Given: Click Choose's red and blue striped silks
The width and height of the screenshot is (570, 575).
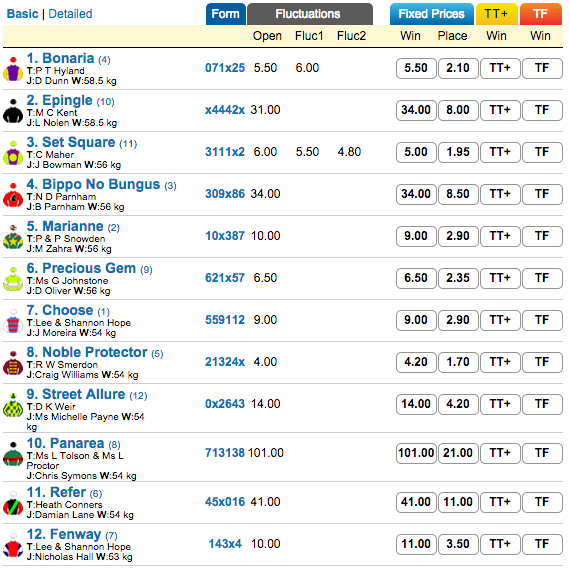Looking at the screenshot, I should tap(13, 321).
